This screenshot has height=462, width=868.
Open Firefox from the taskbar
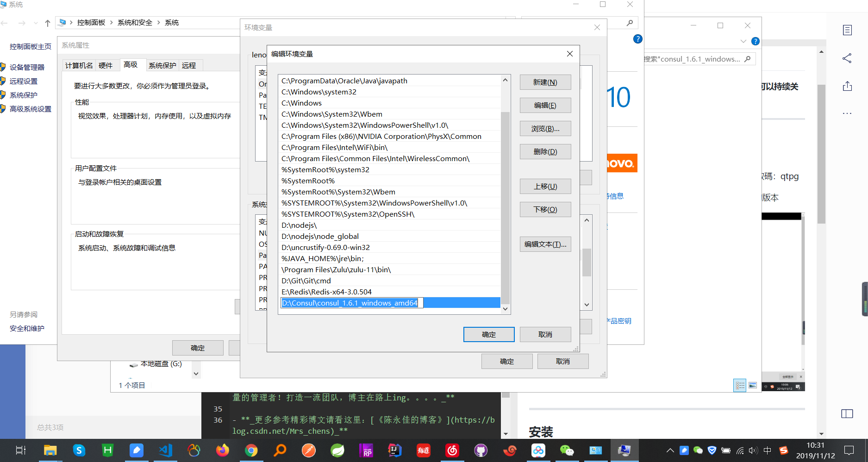pos(223,450)
